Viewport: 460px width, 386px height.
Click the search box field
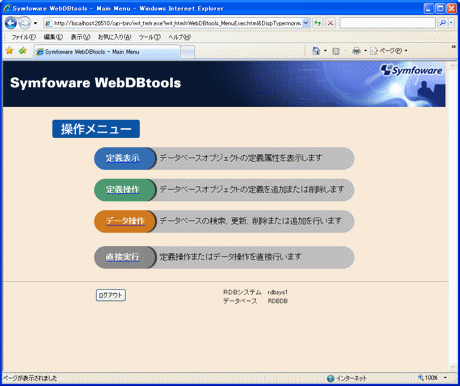coord(387,23)
